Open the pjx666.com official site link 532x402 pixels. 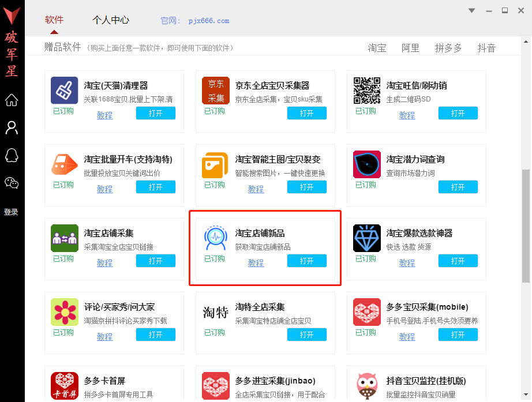click(x=209, y=21)
